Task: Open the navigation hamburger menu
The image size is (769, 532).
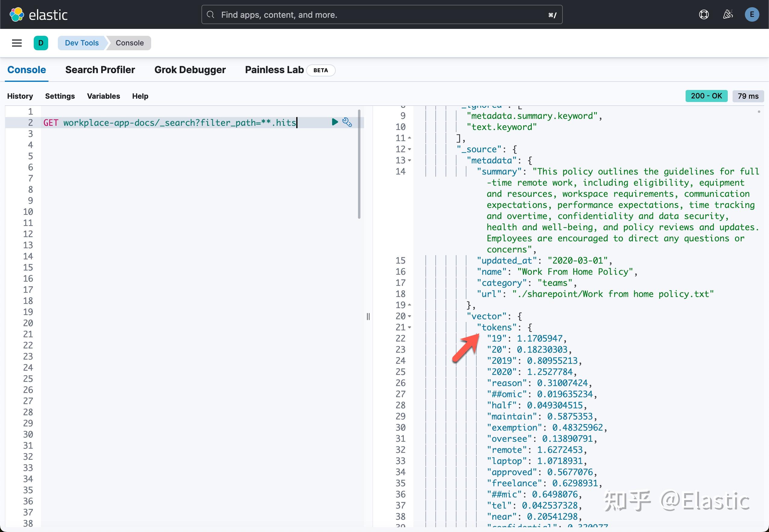Action: tap(17, 43)
